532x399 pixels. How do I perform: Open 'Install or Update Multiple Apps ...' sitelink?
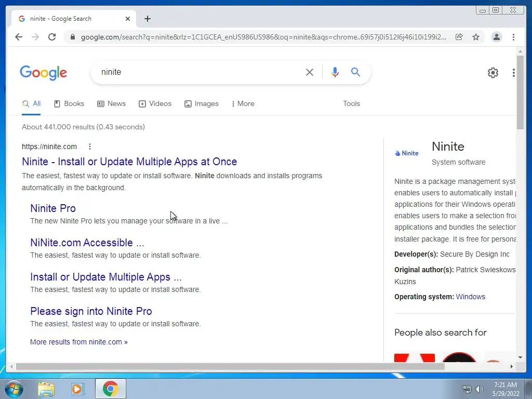pyautogui.click(x=106, y=277)
